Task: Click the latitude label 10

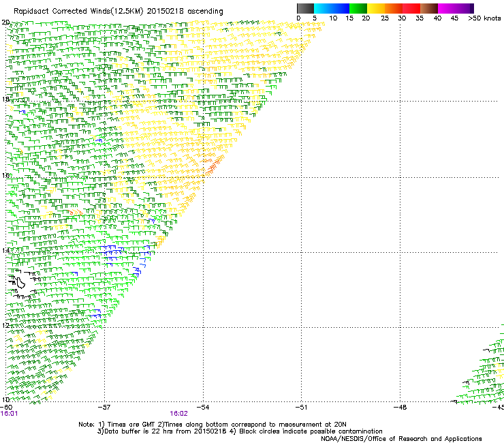Action: click(x=5, y=399)
